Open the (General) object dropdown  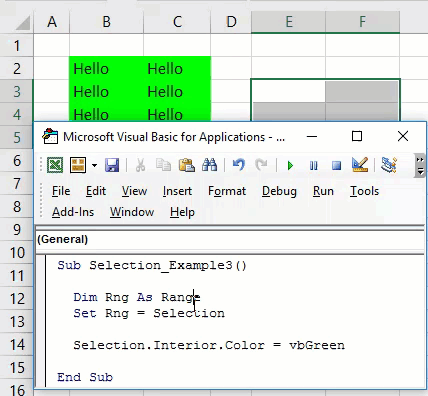click(x=230, y=239)
